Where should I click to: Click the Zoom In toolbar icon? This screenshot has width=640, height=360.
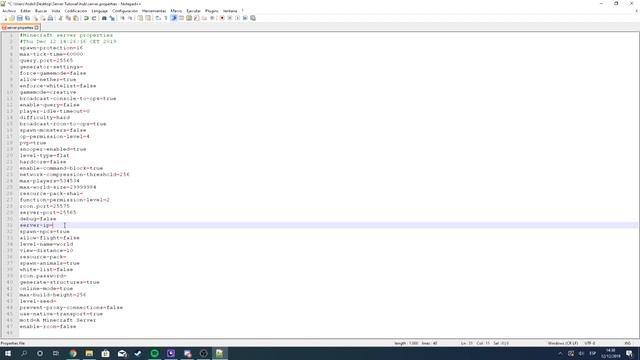tap(122, 18)
